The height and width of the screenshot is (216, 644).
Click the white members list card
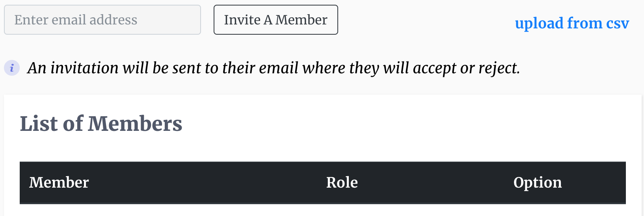pyautogui.click(x=323, y=155)
